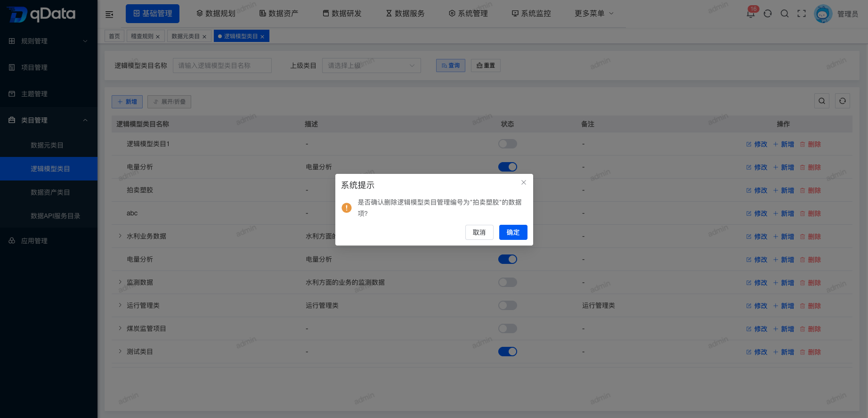Open the notification bell with badge 16
Viewport: 868px width, 418px height.
pyautogui.click(x=751, y=13)
